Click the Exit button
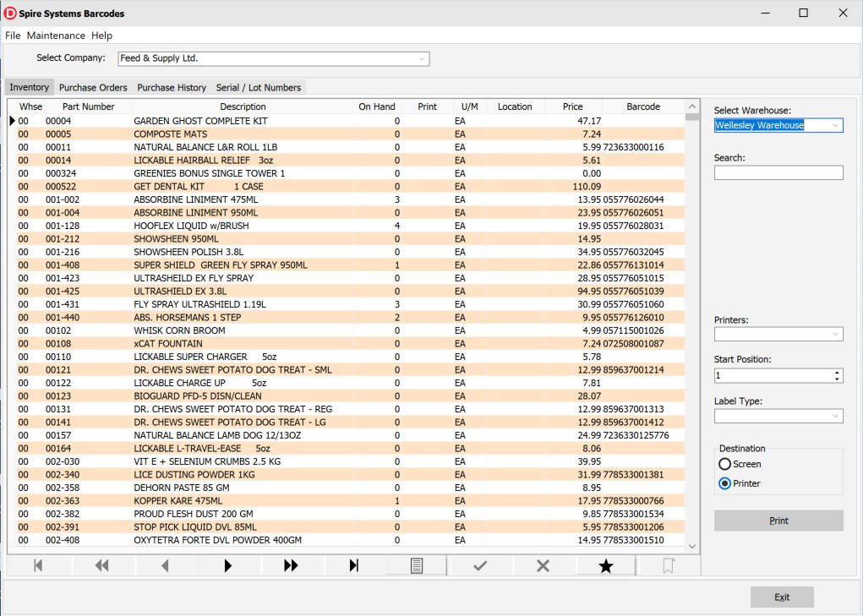Image resolution: width=863 pixels, height=616 pixels. click(x=782, y=597)
